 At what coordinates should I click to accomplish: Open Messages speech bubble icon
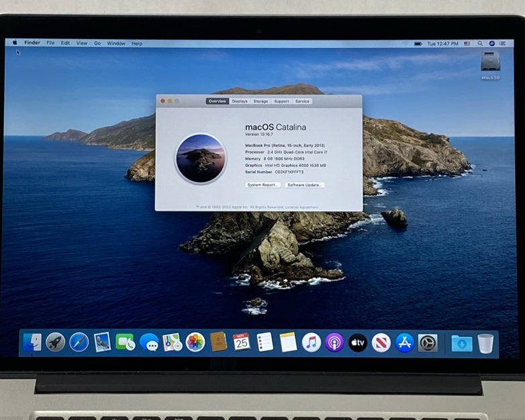pos(149,342)
